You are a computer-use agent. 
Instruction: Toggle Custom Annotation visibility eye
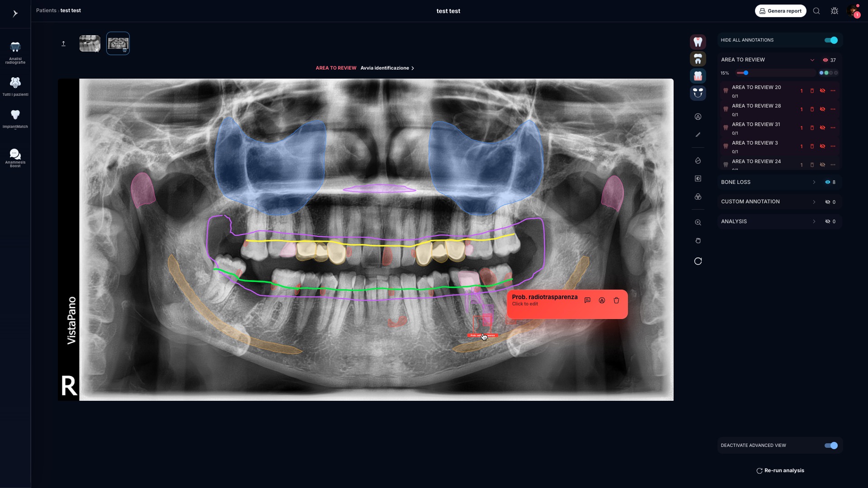[x=828, y=202]
